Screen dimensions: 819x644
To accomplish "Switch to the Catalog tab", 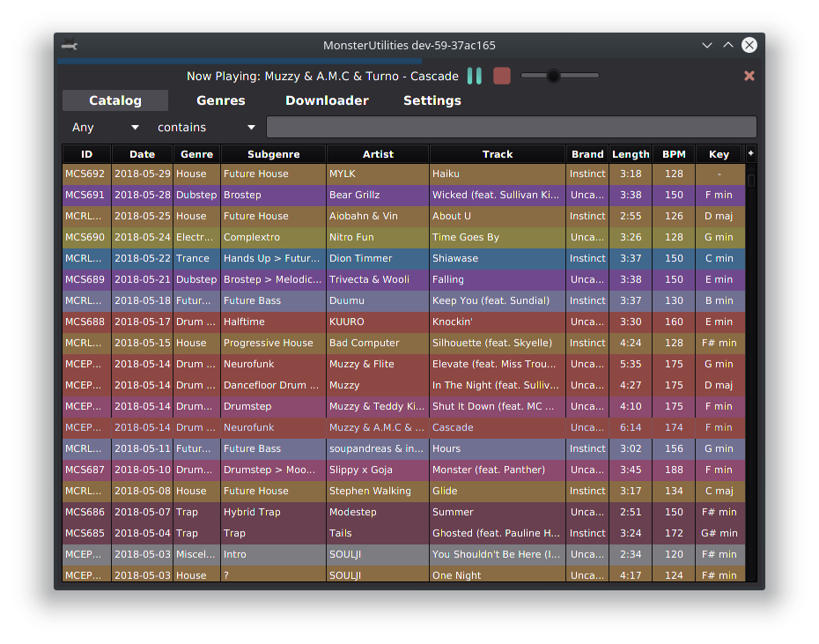I will point(114,100).
